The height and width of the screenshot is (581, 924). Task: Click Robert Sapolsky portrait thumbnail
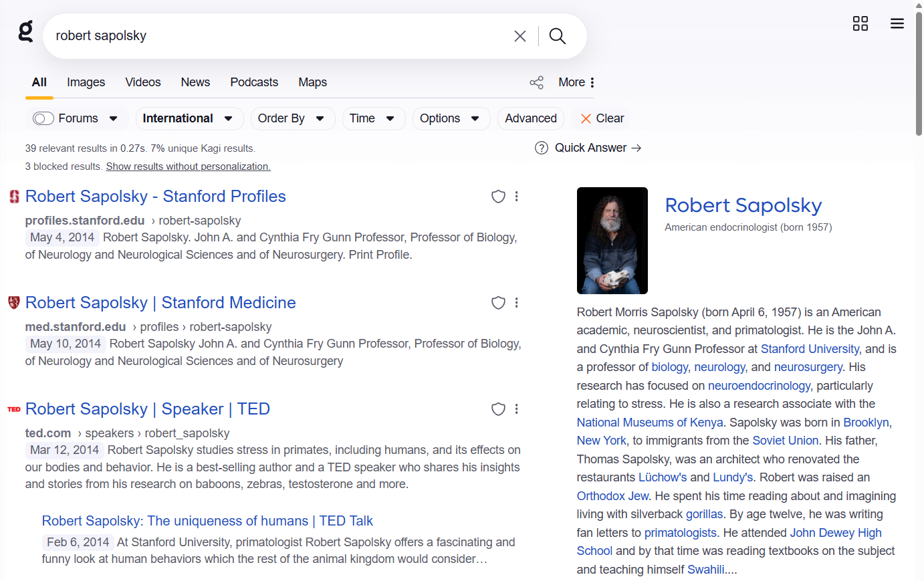click(x=612, y=241)
